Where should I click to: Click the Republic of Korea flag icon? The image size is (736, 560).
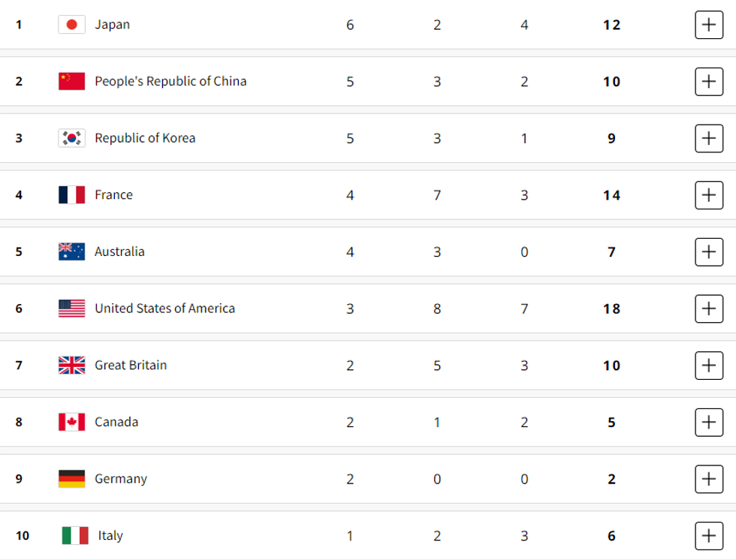coord(72,138)
